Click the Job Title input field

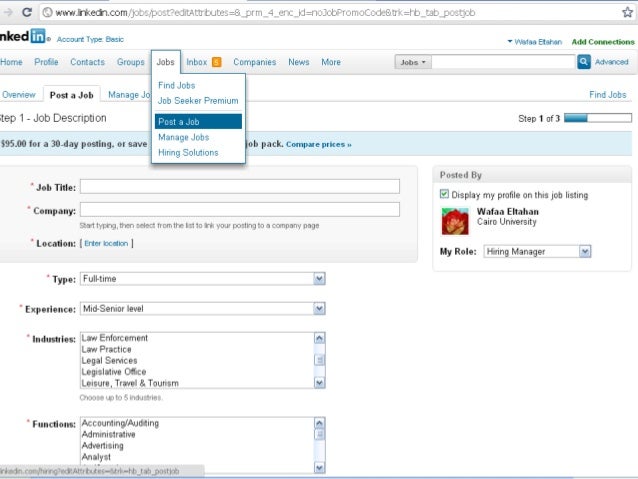point(240,186)
